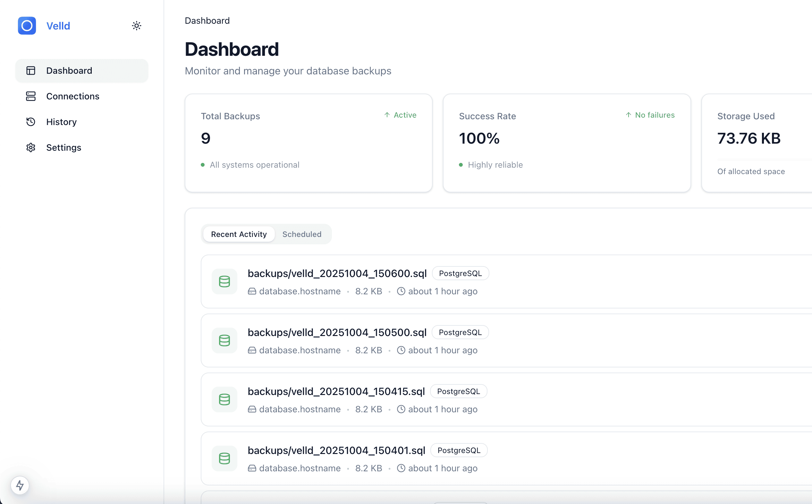The width and height of the screenshot is (812, 504).
Task: Click the Connections server icon
Action: (x=31, y=96)
